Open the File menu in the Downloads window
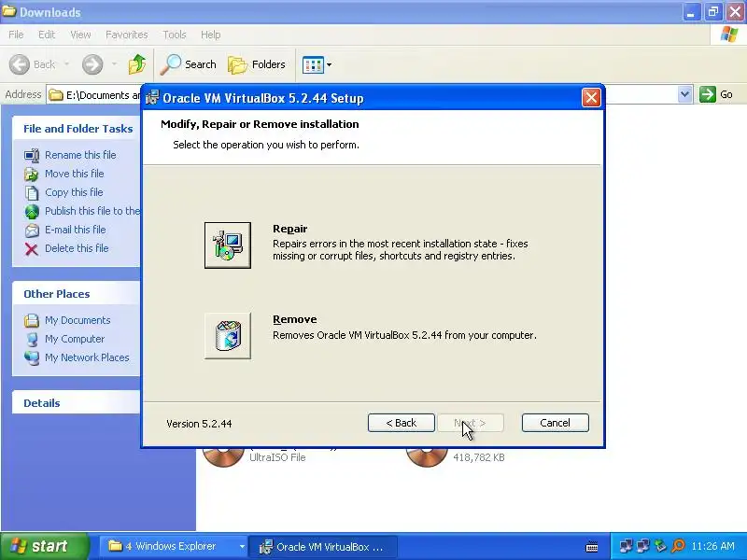The image size is (747, 560). (x=16, y=35)
